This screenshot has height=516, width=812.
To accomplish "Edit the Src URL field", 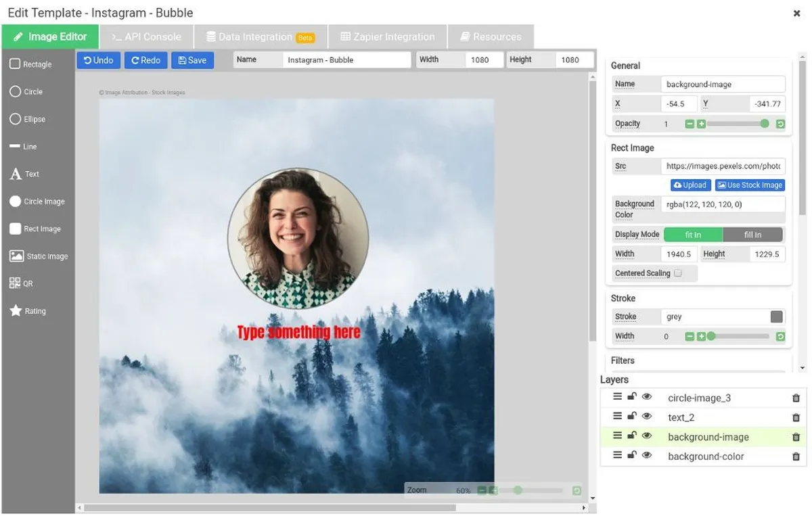I will pyautogui.click(x=723, y=166).
